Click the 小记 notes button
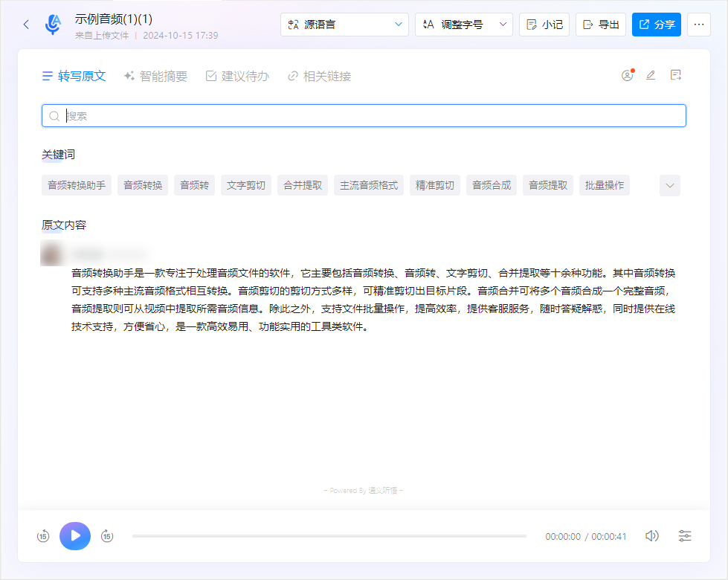 544,25
